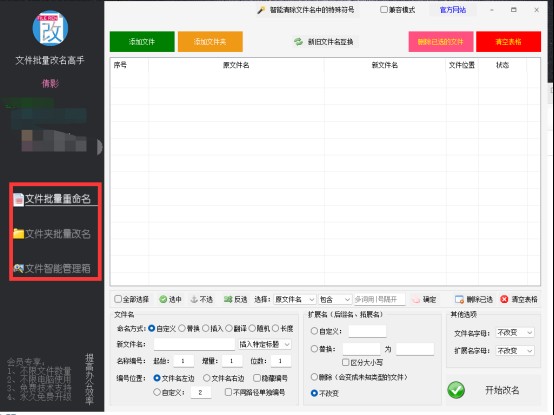Switch to 文件智能管理箱 in the sidebar

[52, 268]
